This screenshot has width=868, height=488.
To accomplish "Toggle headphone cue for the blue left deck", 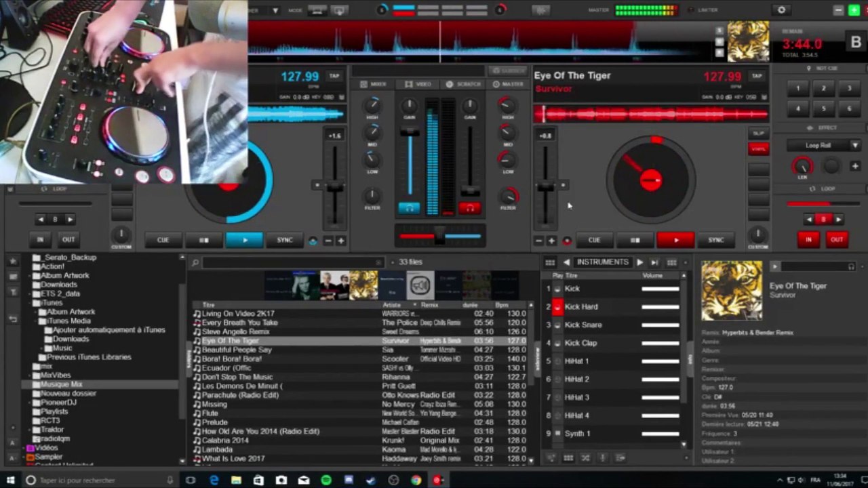I will 409,208.
